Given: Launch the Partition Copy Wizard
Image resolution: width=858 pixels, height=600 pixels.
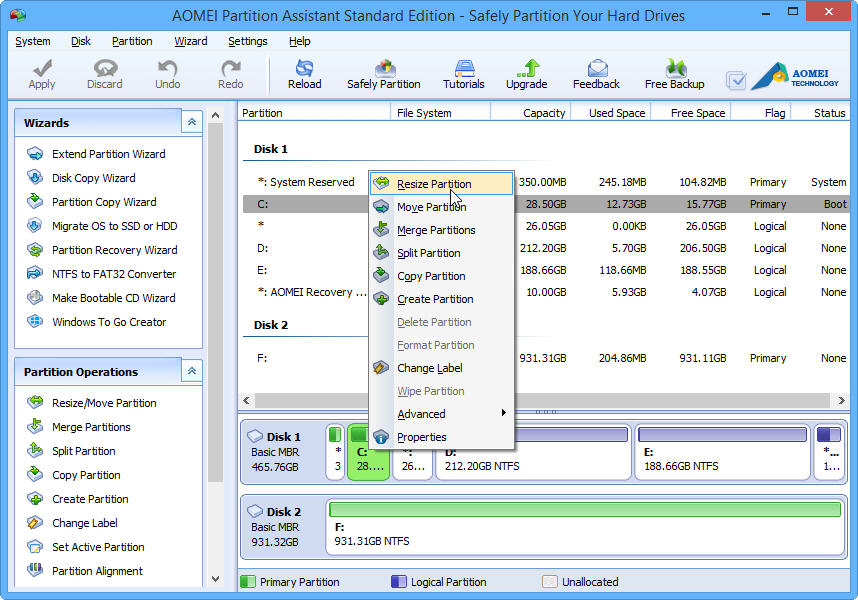Looking at the screenshot, I should coord(104,202).
